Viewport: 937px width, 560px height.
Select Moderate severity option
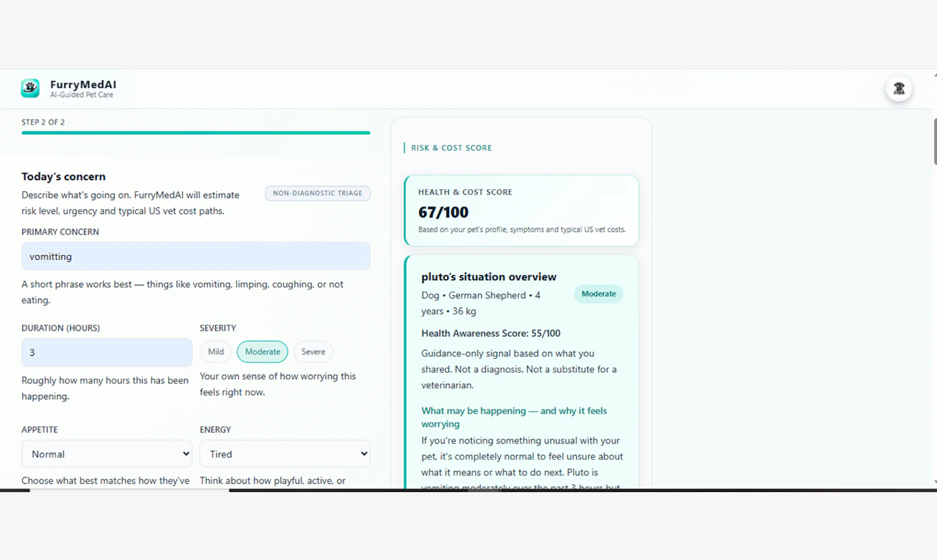click(262, 352)
